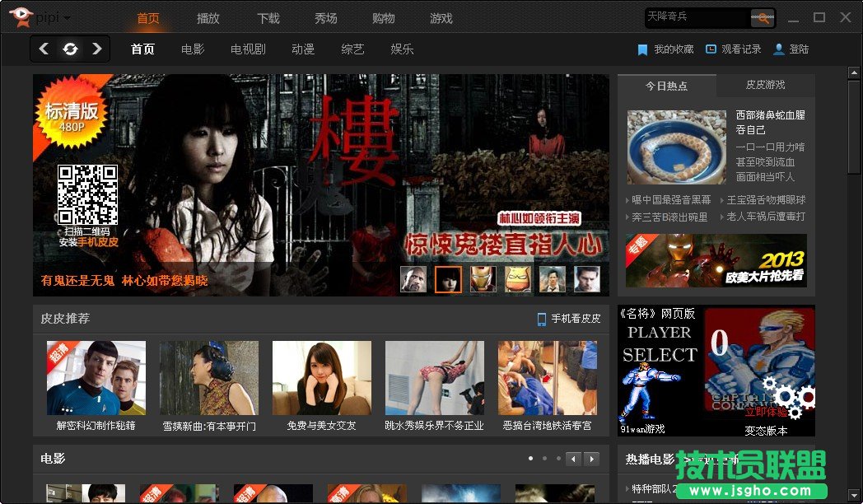863x504 pixels.
Task: Open 奔三苦B滚出碗里 link
Action: coord(669,217)
